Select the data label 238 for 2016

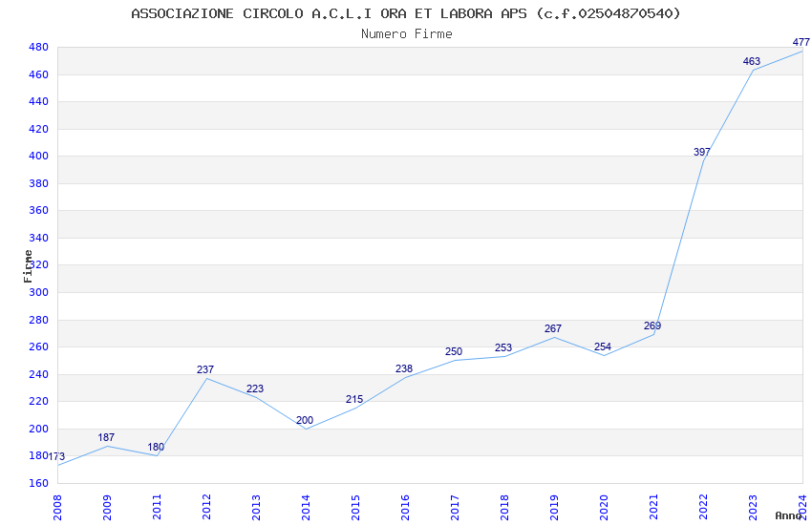coord(404,368)
